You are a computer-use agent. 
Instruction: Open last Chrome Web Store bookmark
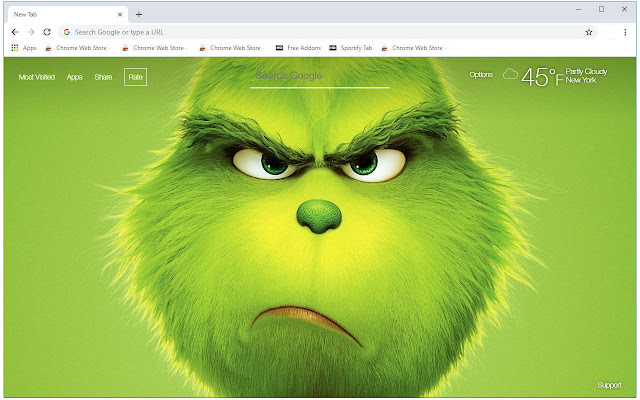pos(414,48)
